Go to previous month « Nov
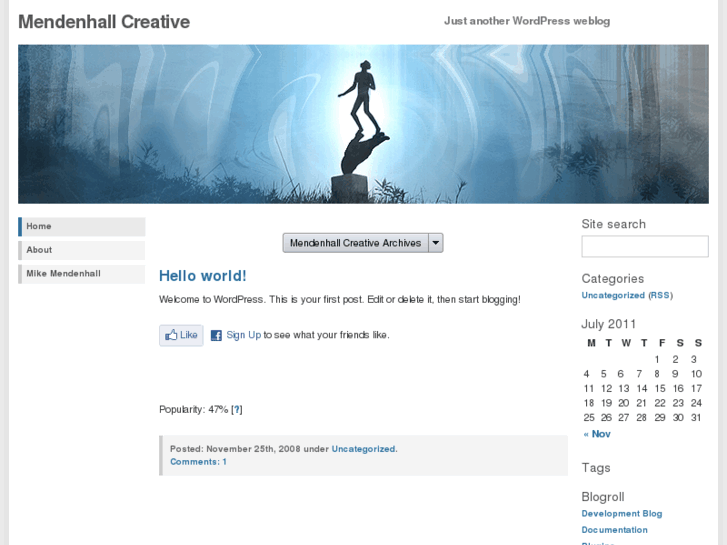Image resolution: width=727 pixels, height=545 pixels. 597,434
